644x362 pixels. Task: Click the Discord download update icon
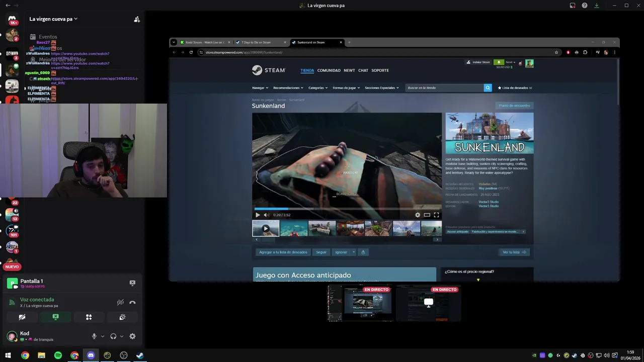[597, 6]
